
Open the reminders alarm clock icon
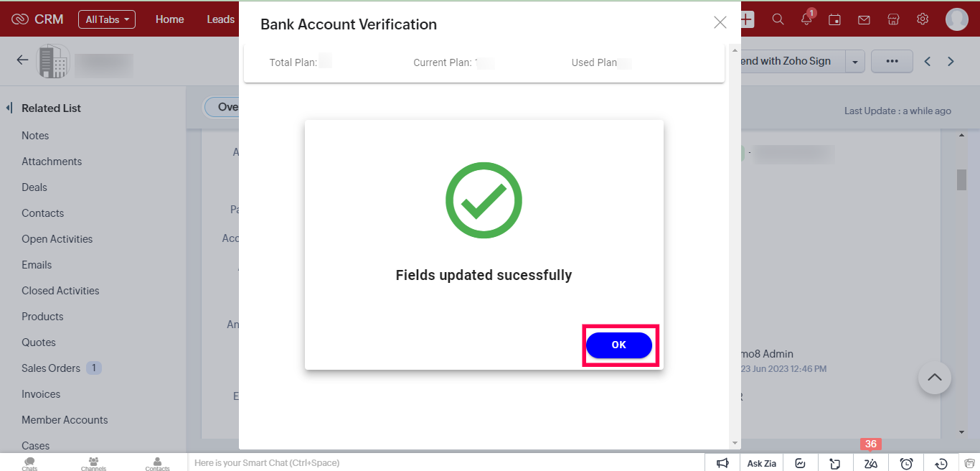pos(906,463)
